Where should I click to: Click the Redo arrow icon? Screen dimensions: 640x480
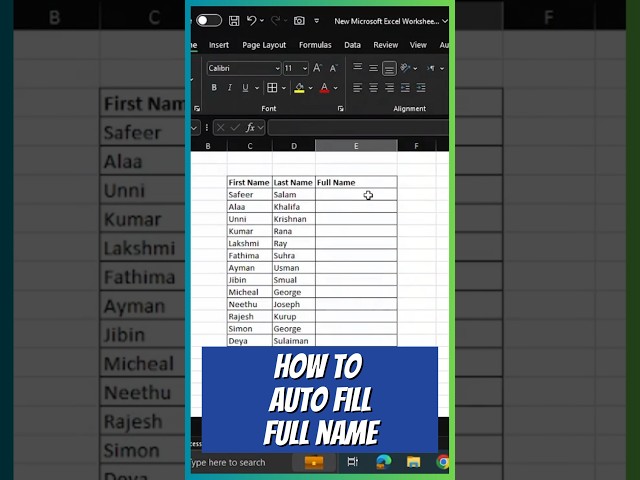click(x=276, y=20)
